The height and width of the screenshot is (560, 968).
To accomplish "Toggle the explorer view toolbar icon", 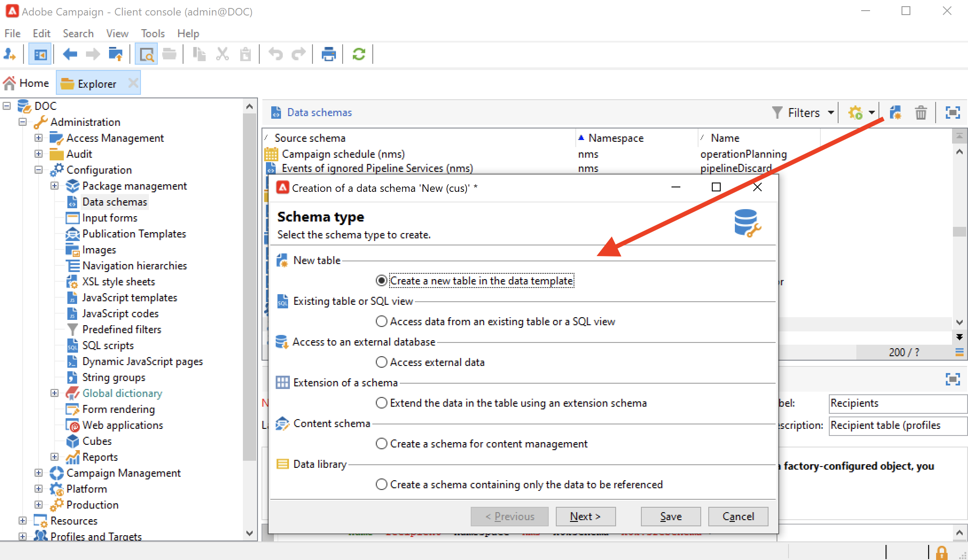I will [40, 54].
